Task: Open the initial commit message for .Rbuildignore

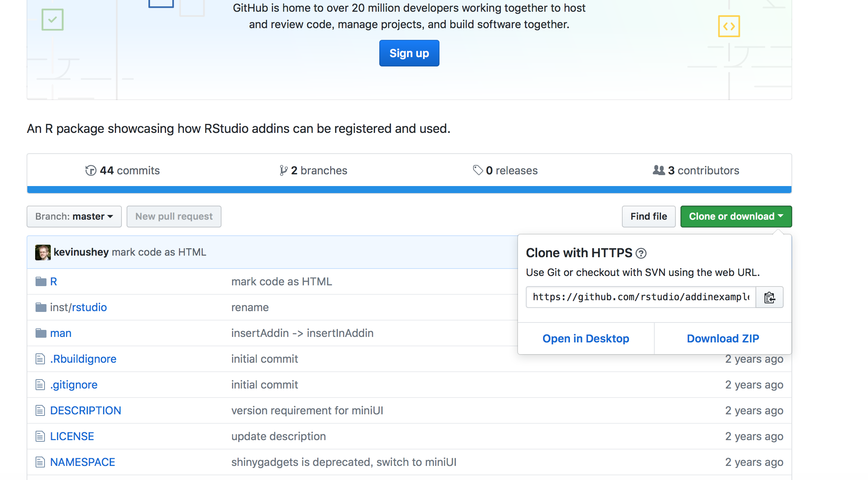Action: pyautogui.click(x=264, y=359)
